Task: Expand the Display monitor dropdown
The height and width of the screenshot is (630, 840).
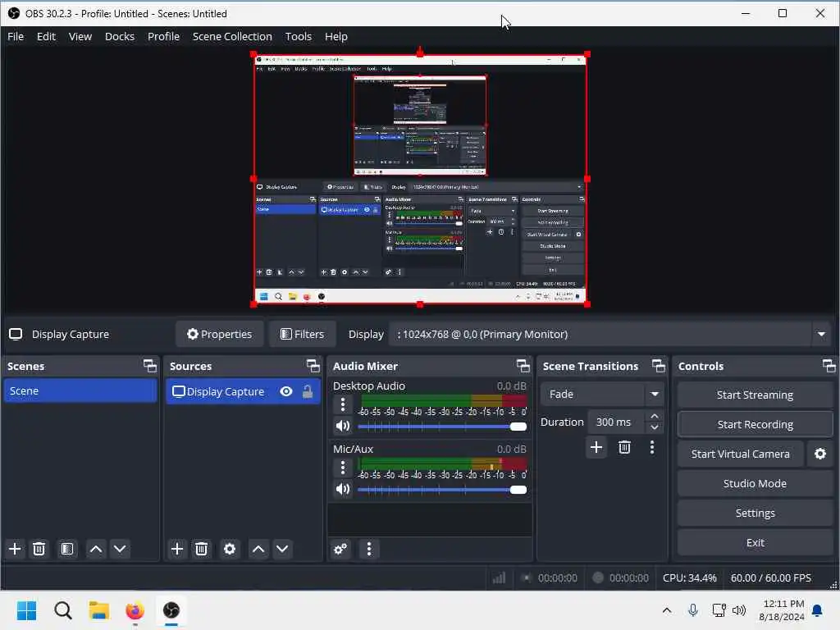Action: point(821,334)
